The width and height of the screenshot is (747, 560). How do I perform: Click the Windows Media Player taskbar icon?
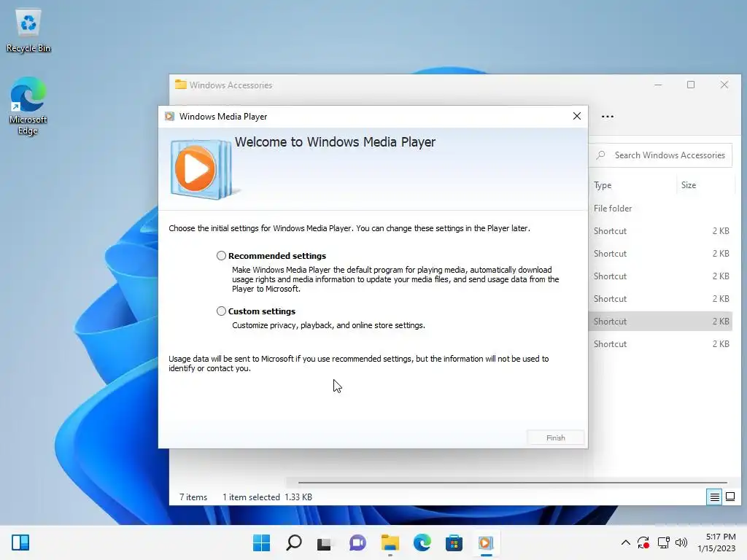tap(486, 542)
